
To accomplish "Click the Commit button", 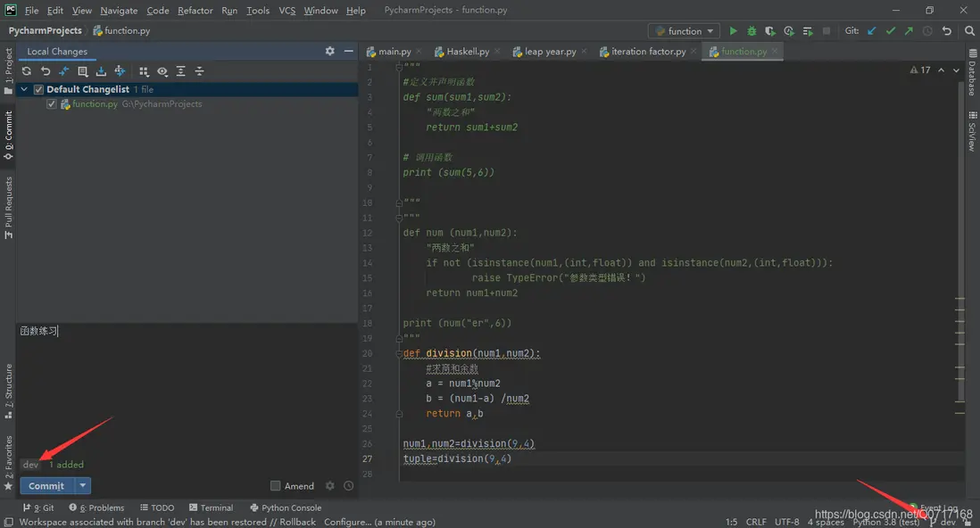I will click(46, 486).
